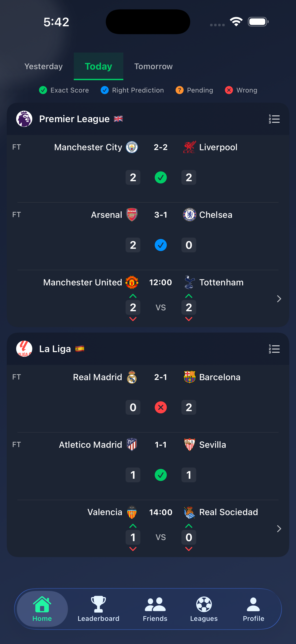This screenshot has width=296, height=644.
Task: Increase Manchester United predicted score
Action: coord(133,296)
